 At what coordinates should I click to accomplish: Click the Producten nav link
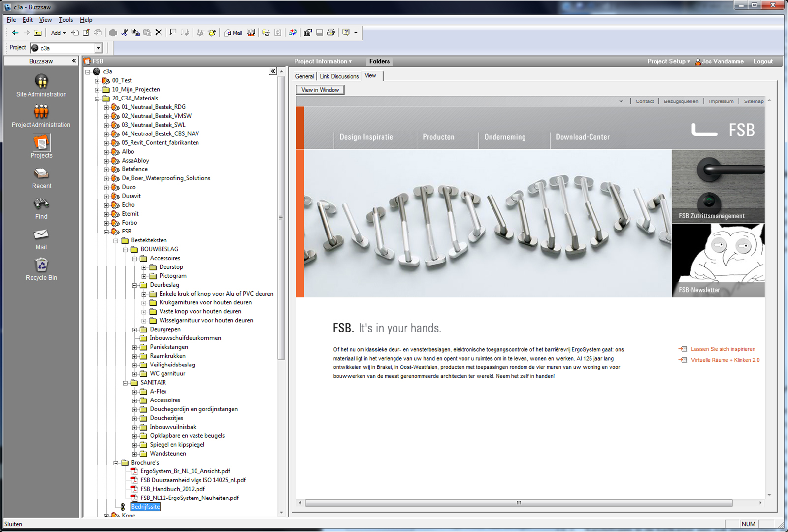point(438,137)
